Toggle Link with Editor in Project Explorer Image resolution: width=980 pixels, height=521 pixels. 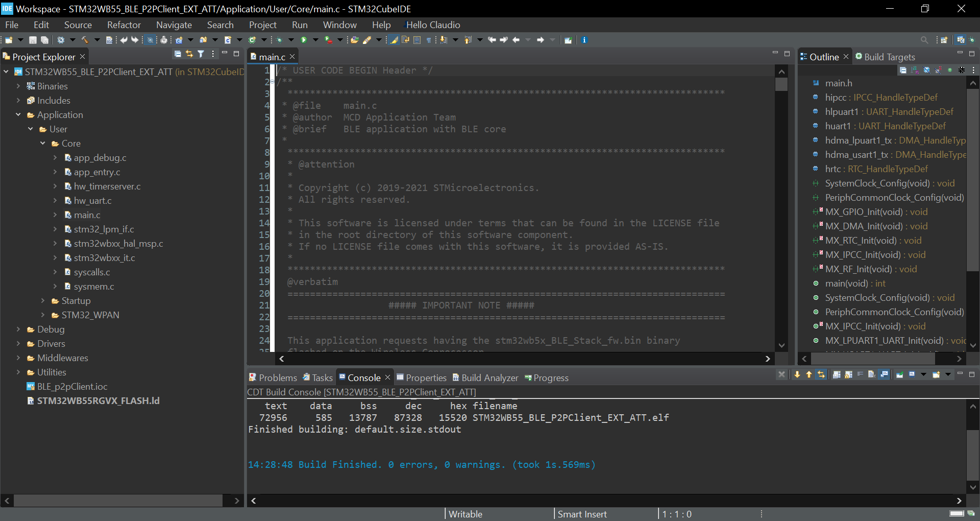(x=189, y=54)
